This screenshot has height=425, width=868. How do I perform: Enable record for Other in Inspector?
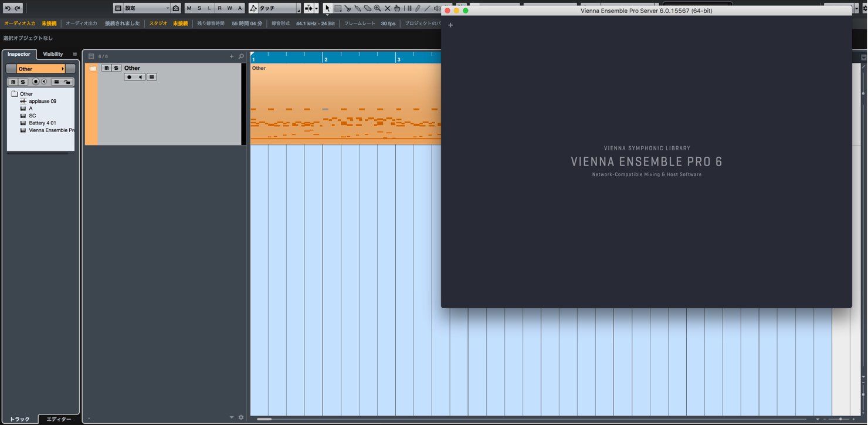[36, 82]
